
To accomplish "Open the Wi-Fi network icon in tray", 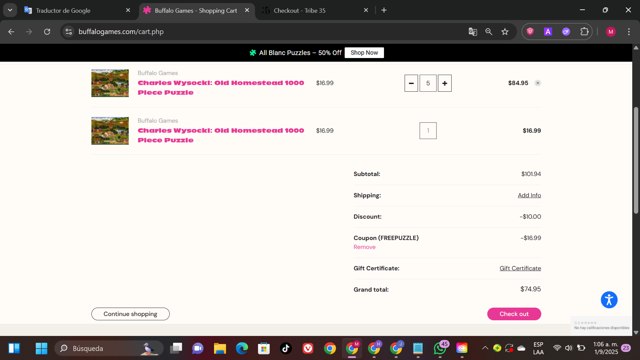I will coord(557,348).
